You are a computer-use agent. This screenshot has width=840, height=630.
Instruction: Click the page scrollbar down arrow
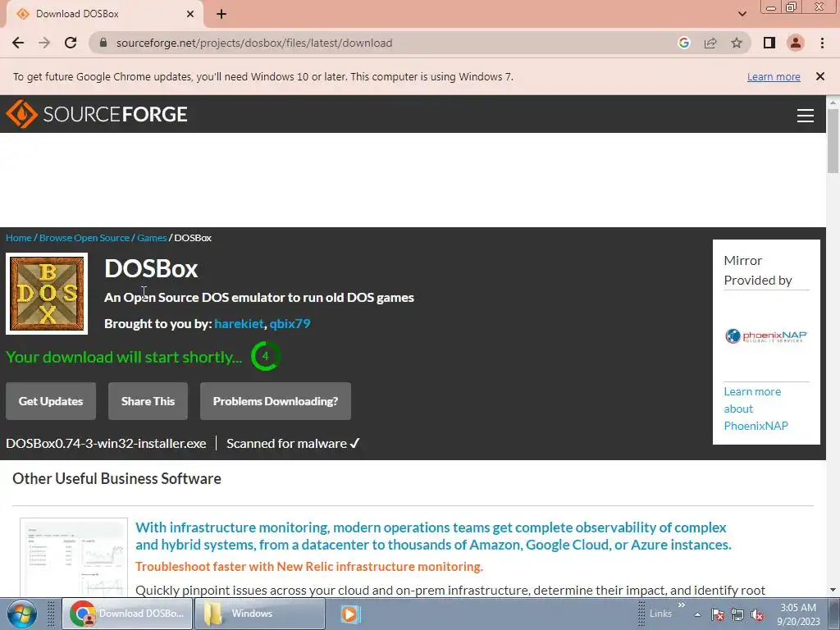point(833,590)
